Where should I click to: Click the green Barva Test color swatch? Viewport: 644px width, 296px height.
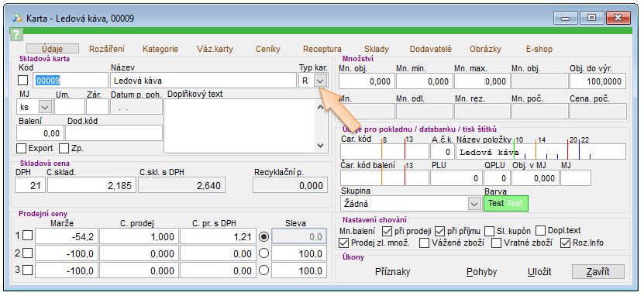(505, 204)
